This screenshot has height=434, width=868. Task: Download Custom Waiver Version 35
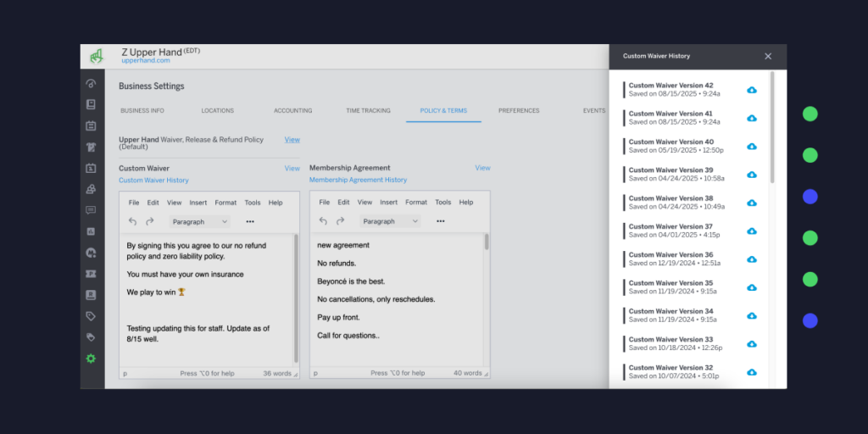coord(752,287)
